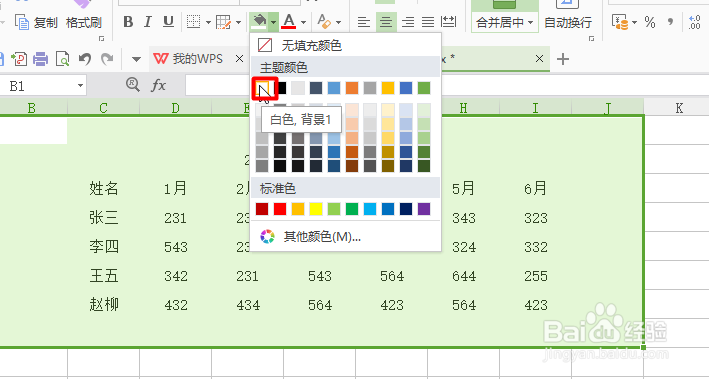Click the borders icon
Image resolution: width=709 pixels, height=379 pixels.
tap(194, 21)
